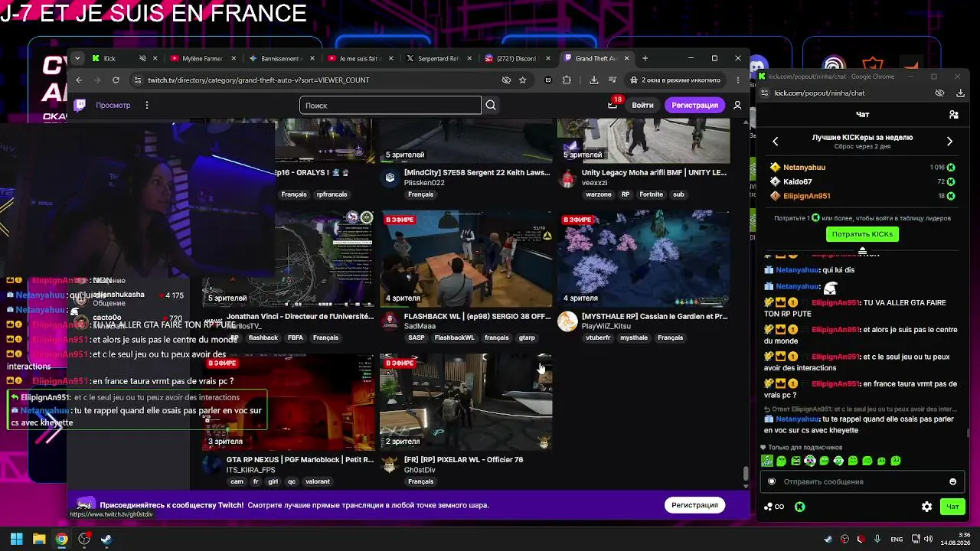Open File Explorer from the taskbar
980x551 pixels.
39,539
